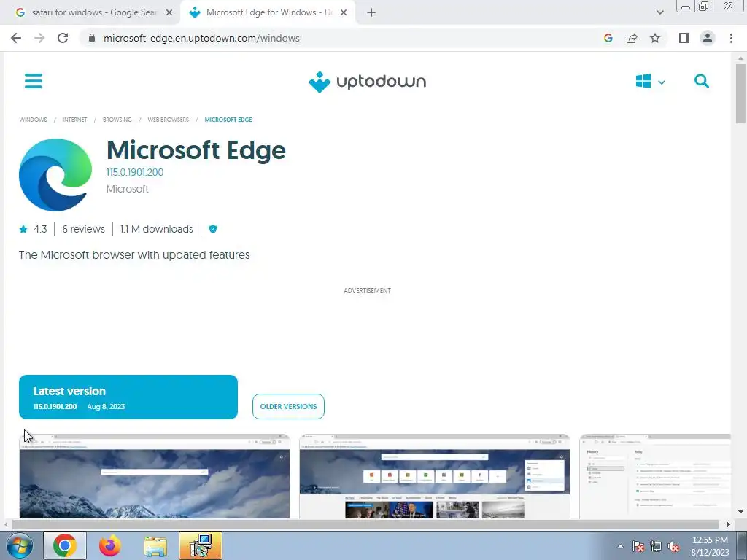Click Chrome icon in the taskbar
Screen dimensions: 747x560
[65, 545]
